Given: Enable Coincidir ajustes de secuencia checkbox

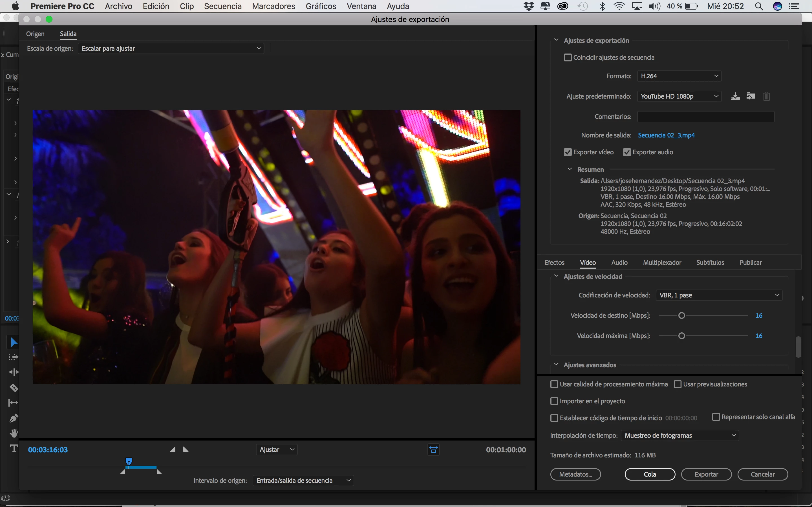Looking at the screenshot, I should click(568, 58).
